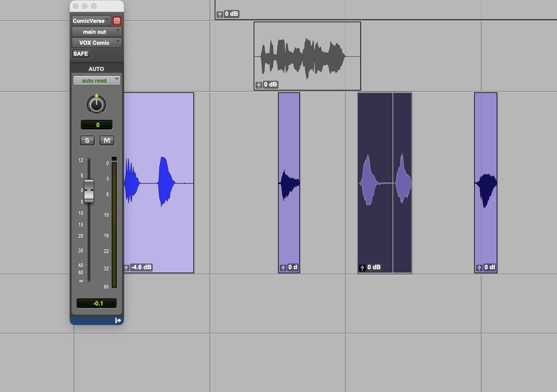This screenshot has width=557, height=392.
Task: Click the pan knob
Action: pos(97,105)
